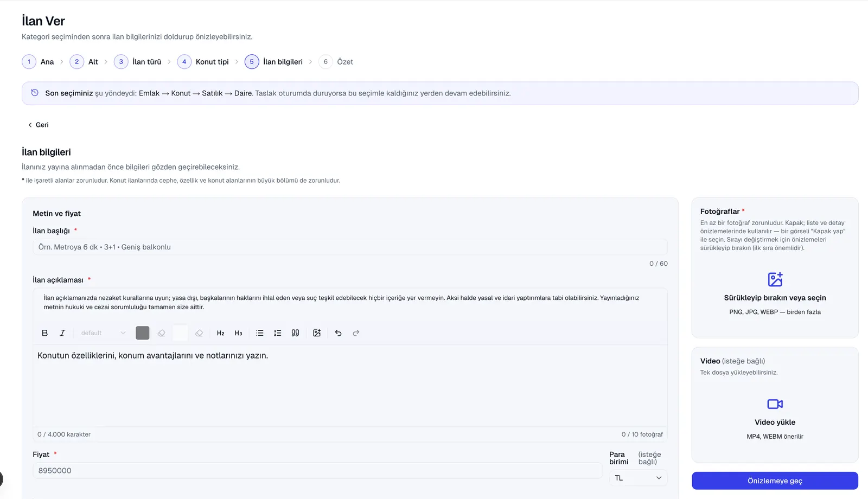The width and height of the screenshot is (868, 499).
Task: Click 'PNG, JPG, WEBP — birden fazla' text
Action: pos(775,312)
